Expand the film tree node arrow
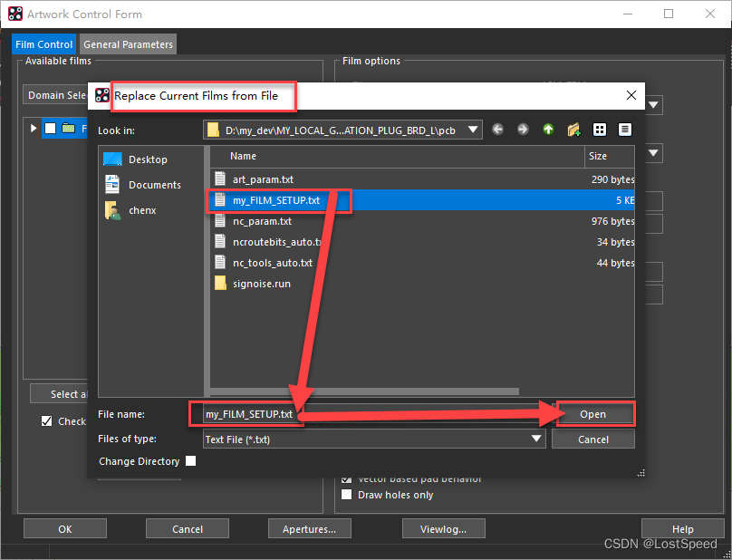This screenshot has width=732, height=560. point(34,128)
